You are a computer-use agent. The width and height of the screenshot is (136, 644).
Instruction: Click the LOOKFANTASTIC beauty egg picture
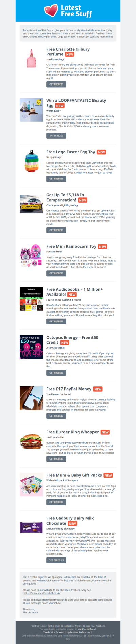pyautogui.click(x=31, y=110)
